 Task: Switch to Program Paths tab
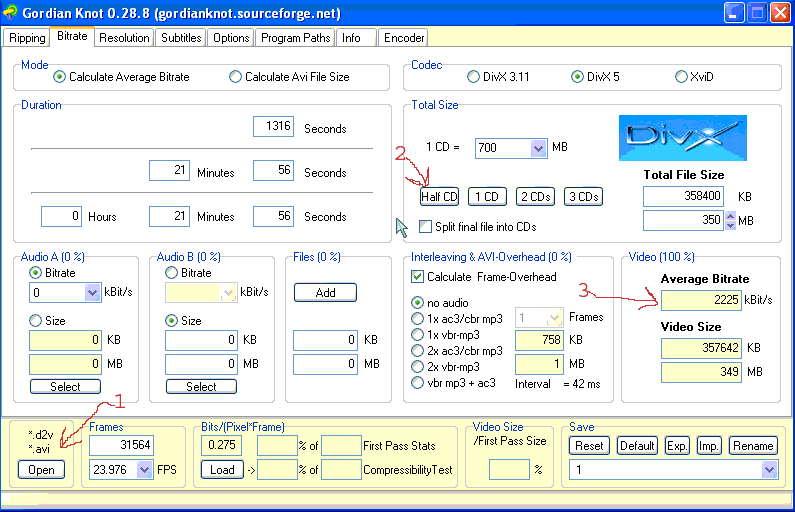click(295, 38)
